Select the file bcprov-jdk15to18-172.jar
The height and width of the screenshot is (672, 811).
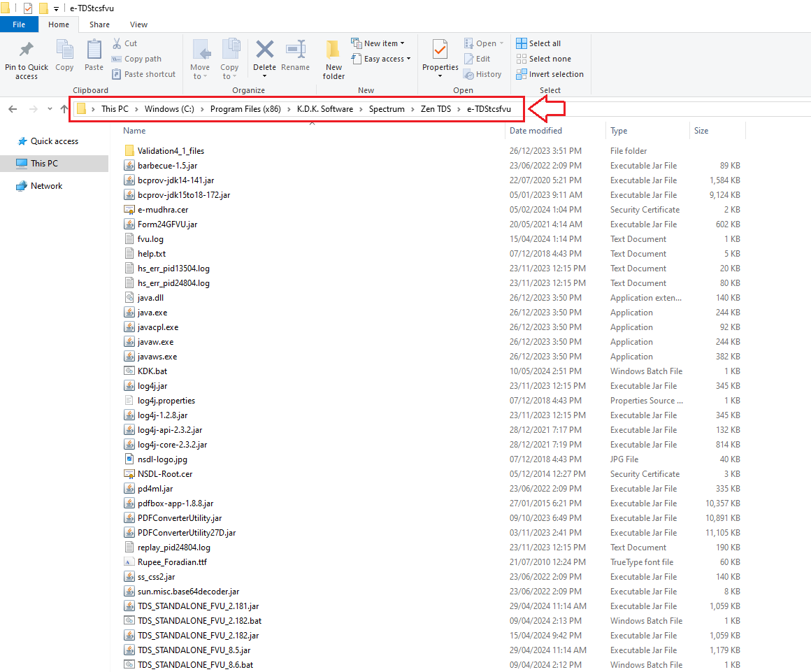[184, 195]
